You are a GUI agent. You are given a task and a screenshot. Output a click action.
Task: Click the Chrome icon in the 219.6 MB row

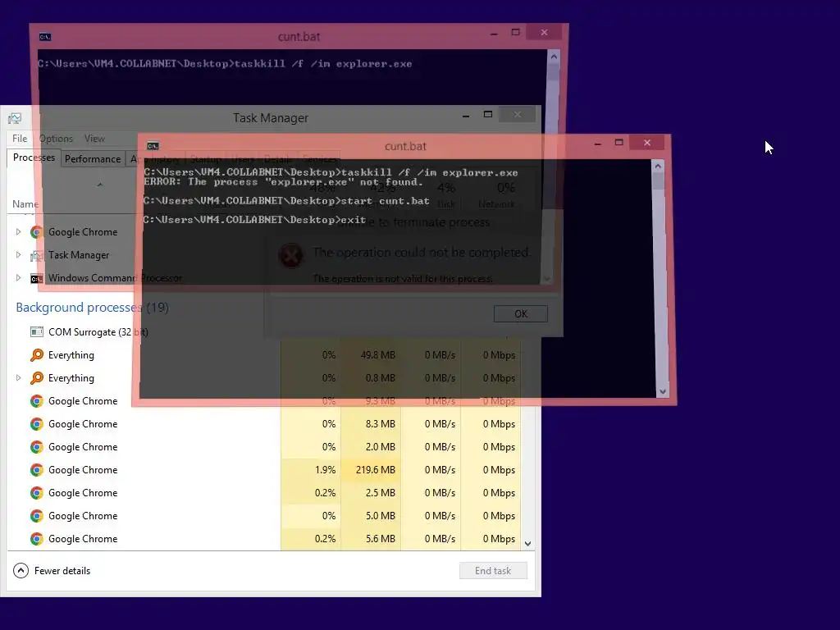(36, 470)
